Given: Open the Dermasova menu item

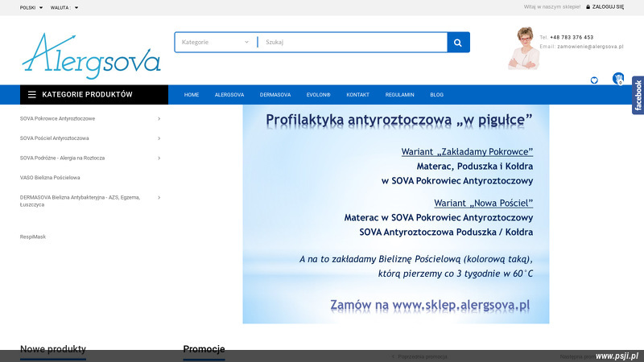Looking at the screenshot, I should tap(275, 95).
